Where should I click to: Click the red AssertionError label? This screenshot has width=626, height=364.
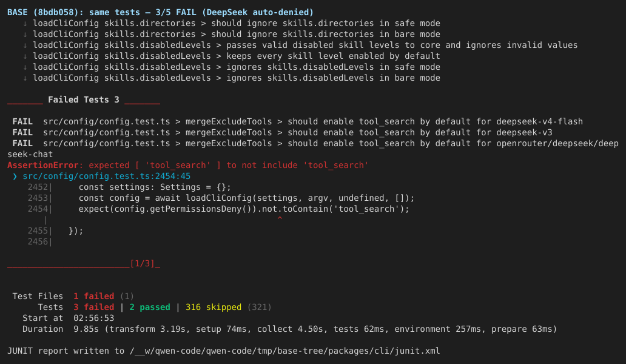(42, 165)
